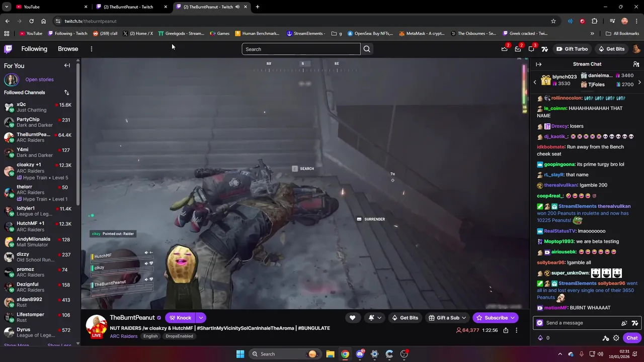Screen dimensions: 644x362
Task: Open TheBurntPeanut streamer avatar
Action: (x=96, y=326)
